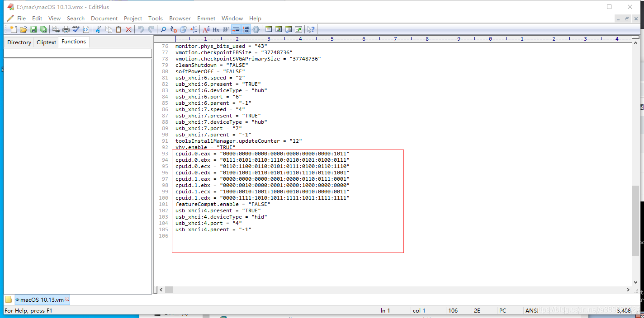Image resolution: width=644 pixels, height=318 pixels.
Task: Click the horizontal scrollbar right arrow
Action: 628,290
